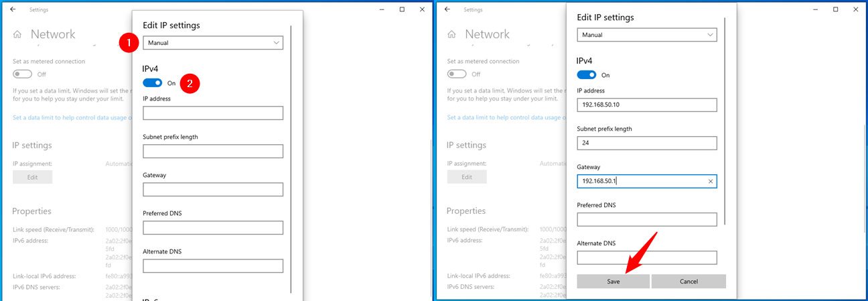Viewport: 868px width, 301px height.
Task: Maximize the left Settings window
Action: (x=402, y=9)
